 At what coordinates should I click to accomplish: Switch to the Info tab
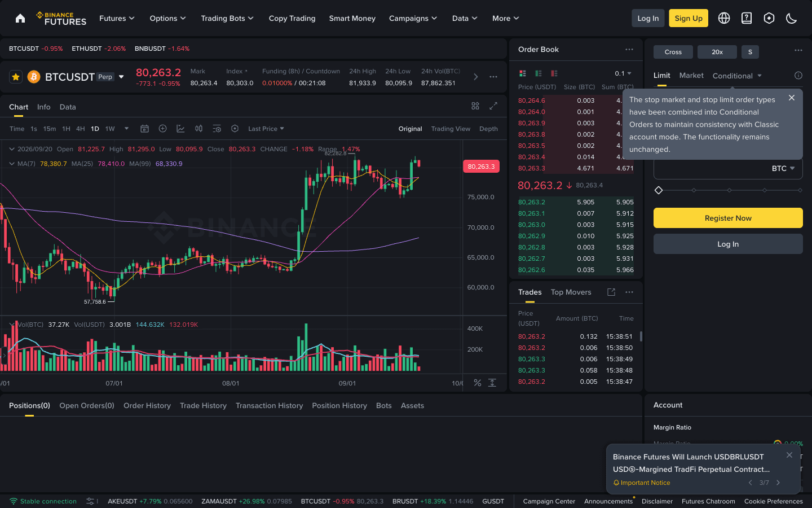pos(43,107)
